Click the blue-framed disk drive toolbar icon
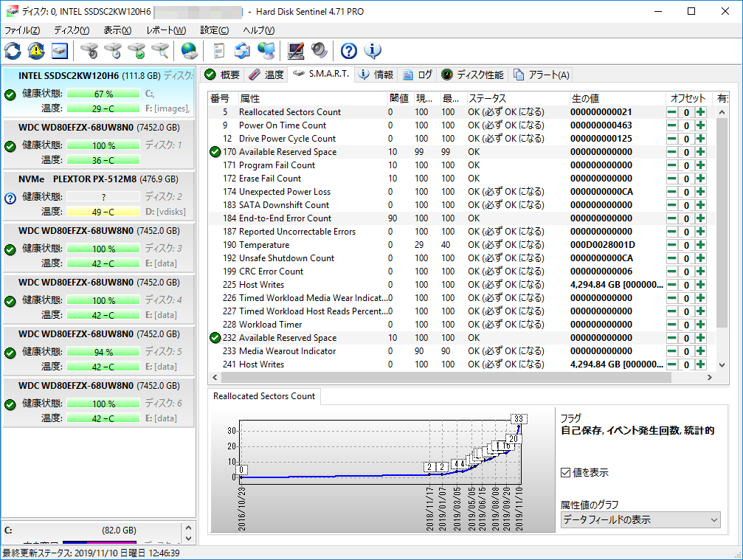Viewport: 743px width, 560px height. coord(60,51)
